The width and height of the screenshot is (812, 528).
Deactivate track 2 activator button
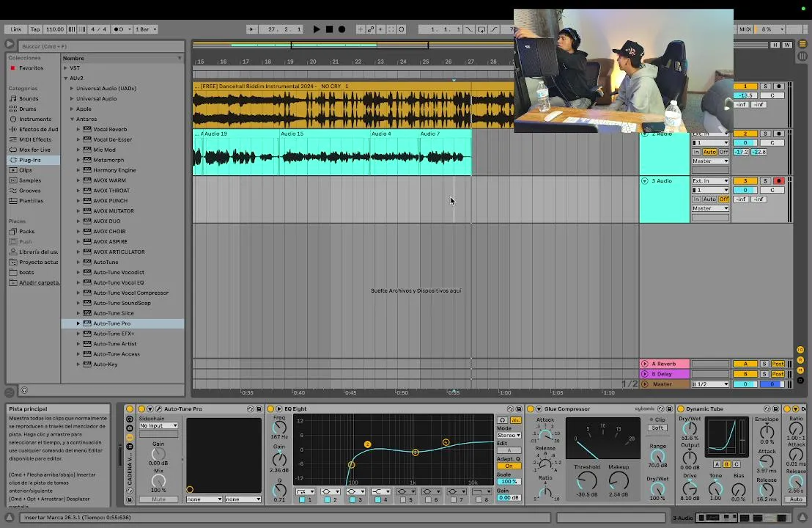point(745,133)
